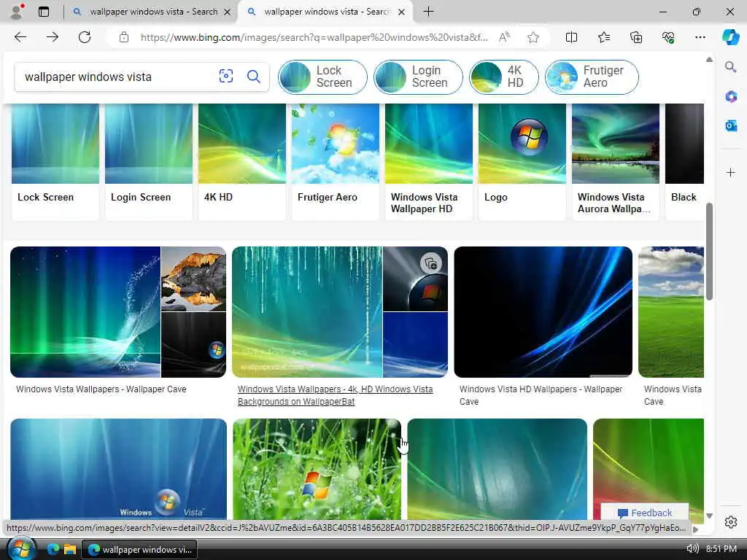The height and width of the screenshot is (560, 747).
Task: Open Frutiger Aero suggestion card
Action: (x=336, y=162)
